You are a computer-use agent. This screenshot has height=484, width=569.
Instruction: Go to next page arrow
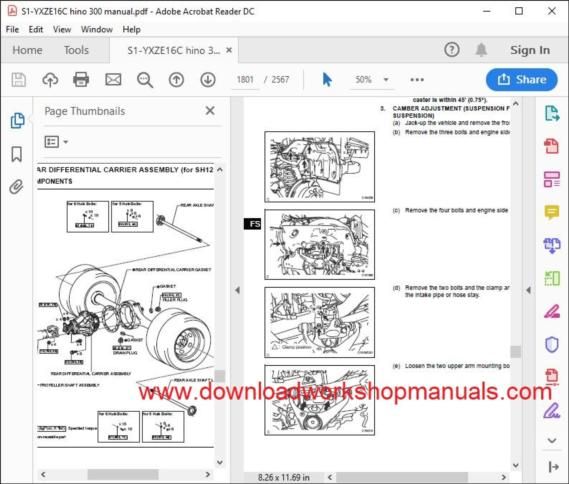pyautogui.click(x=208, y=80)
